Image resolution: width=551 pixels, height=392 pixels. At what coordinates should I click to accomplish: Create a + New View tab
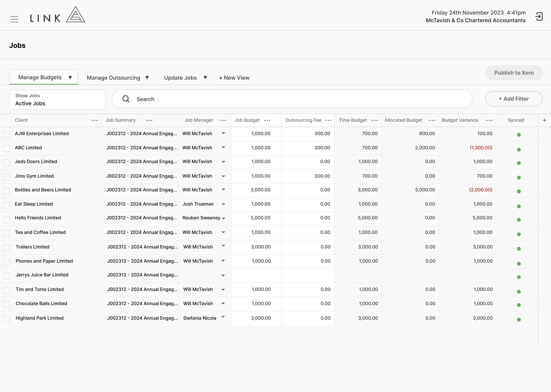point(234,78)
